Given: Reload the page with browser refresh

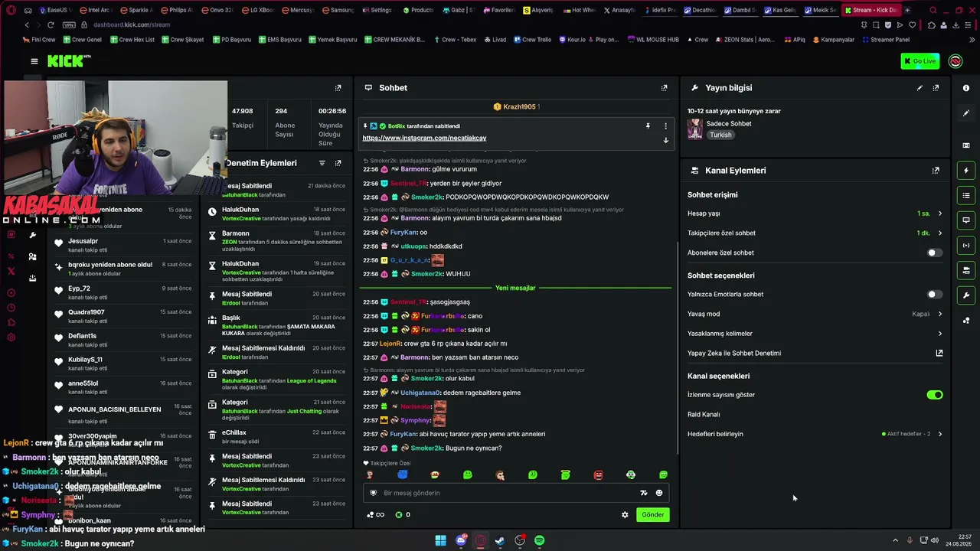Looking at the screenshot, I should coord(51,24).
